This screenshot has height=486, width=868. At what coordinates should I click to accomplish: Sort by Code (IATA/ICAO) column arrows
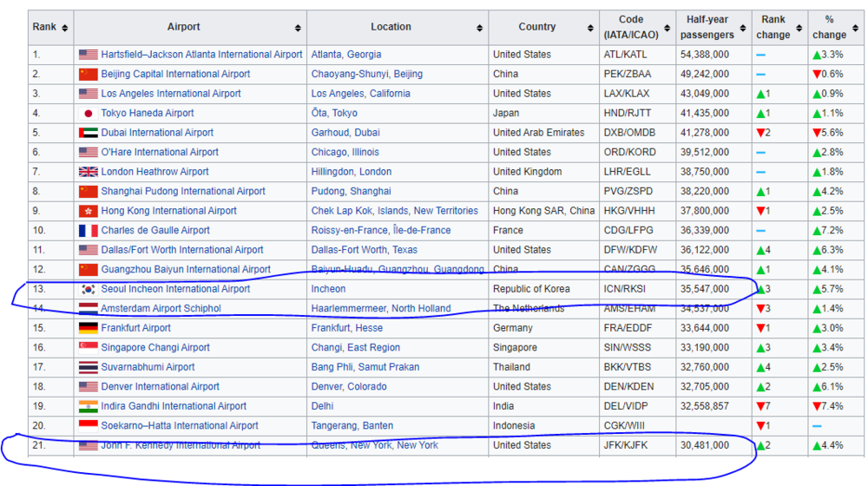click(667, 28)
